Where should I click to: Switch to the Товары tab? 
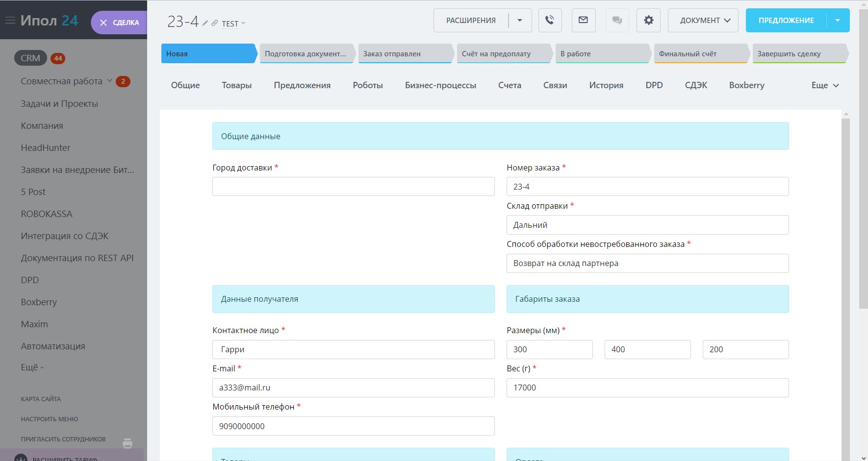(x=236, y=85)
